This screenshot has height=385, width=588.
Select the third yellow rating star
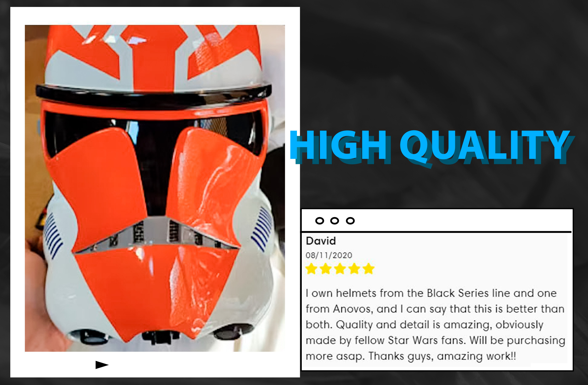pyautogui.click(x=340, y=269)
